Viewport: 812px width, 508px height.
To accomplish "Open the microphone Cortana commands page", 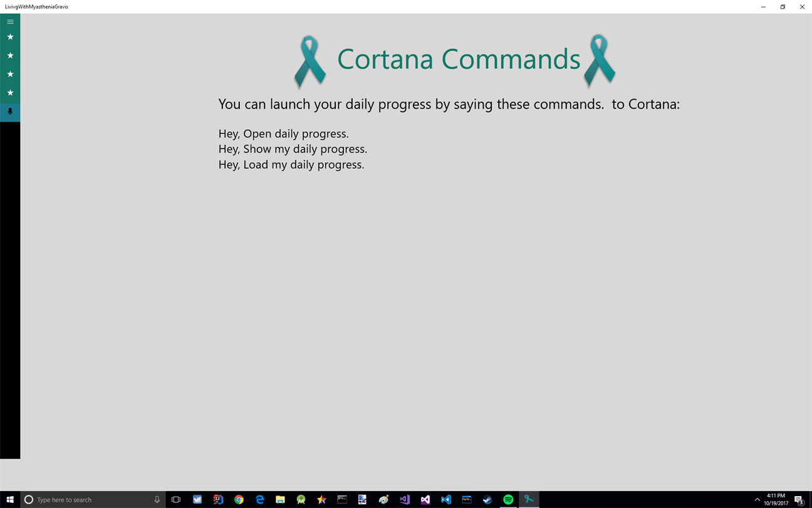I will click(10, 112).
